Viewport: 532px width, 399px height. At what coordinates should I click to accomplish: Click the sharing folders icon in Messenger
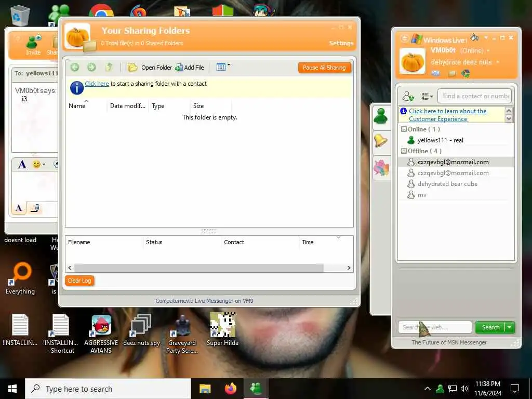coord(451,73)
